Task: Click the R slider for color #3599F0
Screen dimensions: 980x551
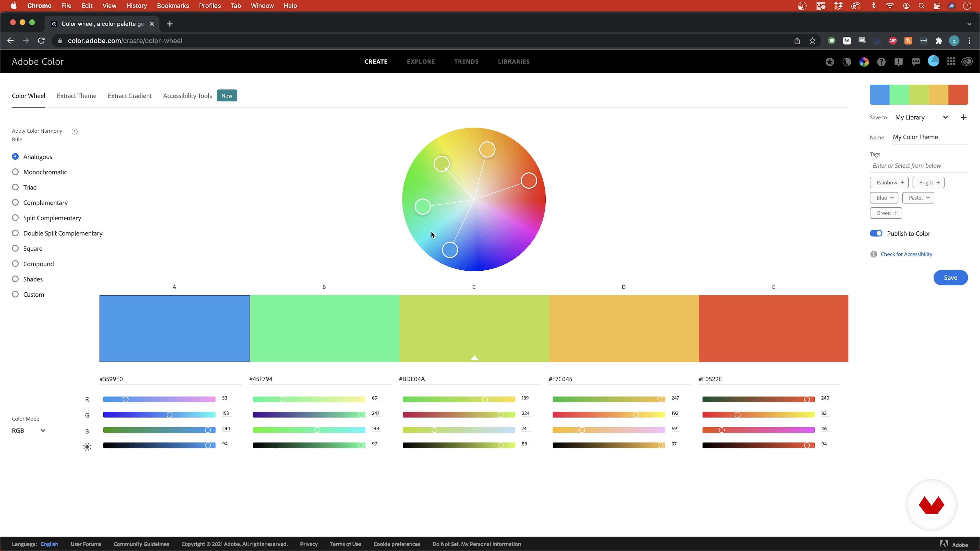Action: coord(159,399)
